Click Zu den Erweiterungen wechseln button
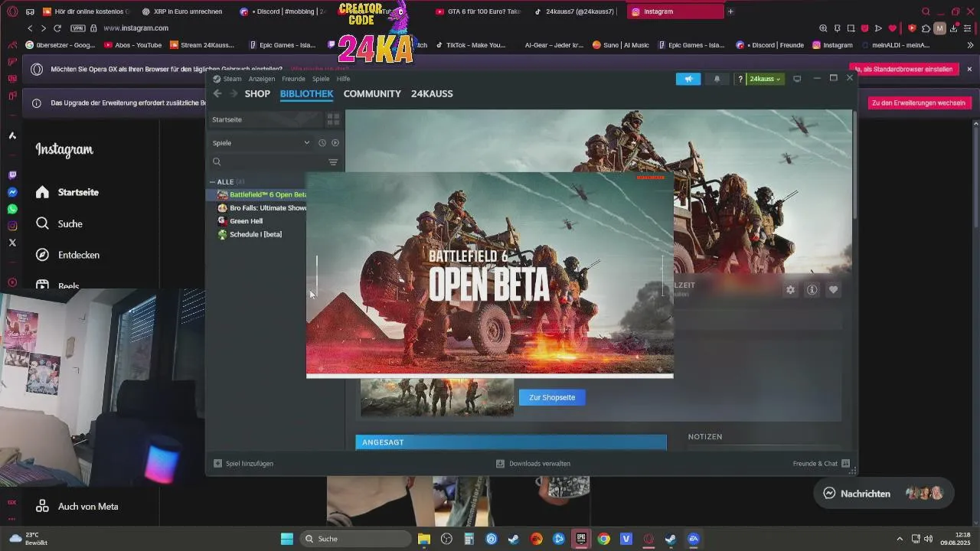 (919, 103)
